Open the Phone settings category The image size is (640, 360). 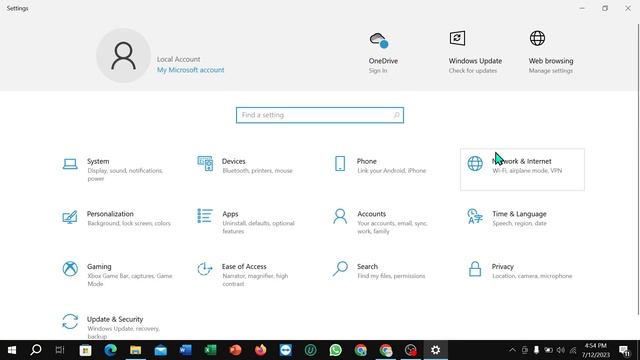387,169
